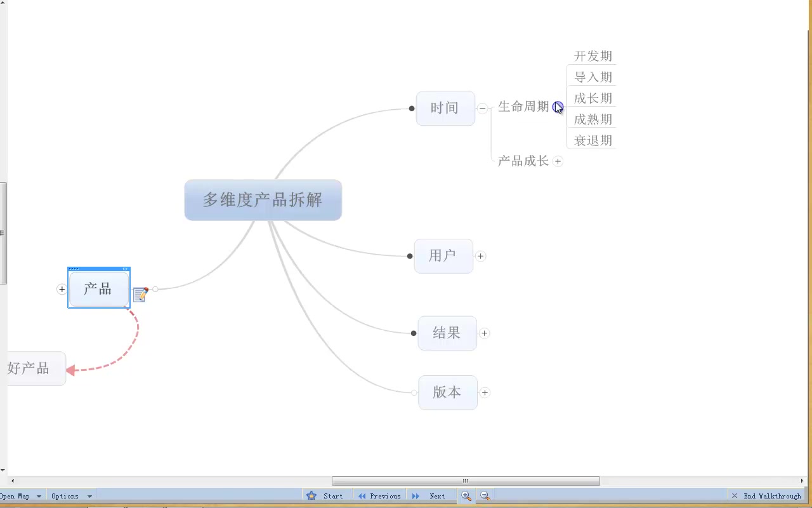Click the horizontal scrollbar thumb
This screenshot has height=508, width=812.
[x=466, y=481]
